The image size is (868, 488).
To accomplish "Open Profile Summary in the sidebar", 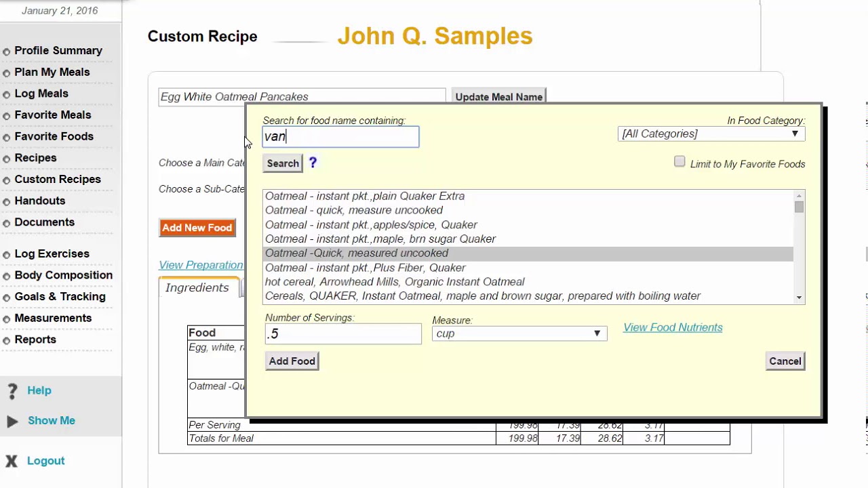I will (58, 51).
